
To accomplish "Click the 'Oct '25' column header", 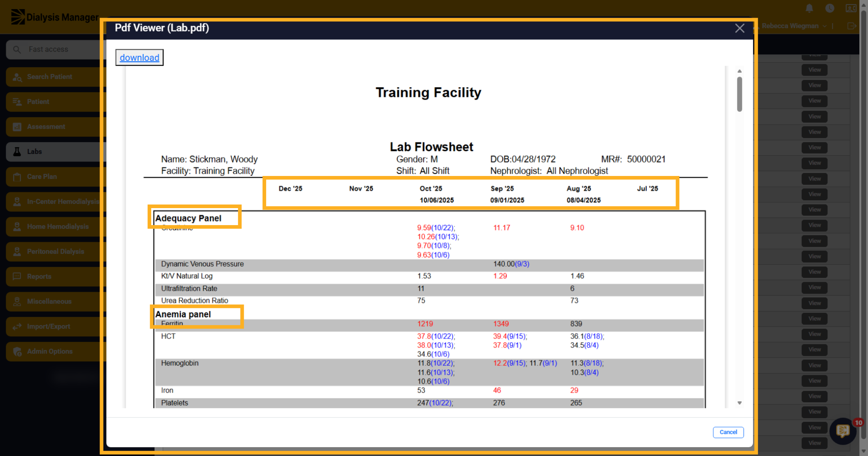I will [431, 189].
